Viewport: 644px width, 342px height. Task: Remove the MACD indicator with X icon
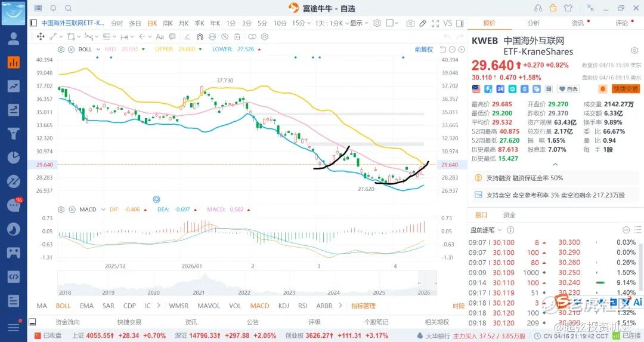(x=72, y=209)
